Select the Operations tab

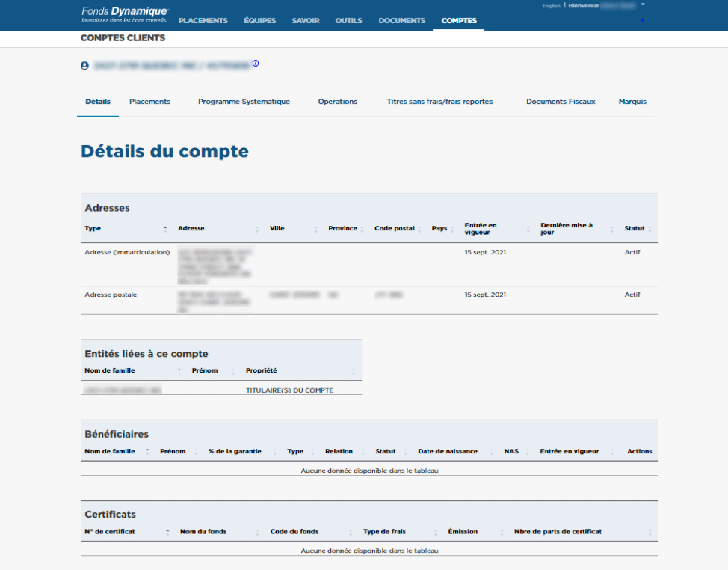(x=337, y=102)
